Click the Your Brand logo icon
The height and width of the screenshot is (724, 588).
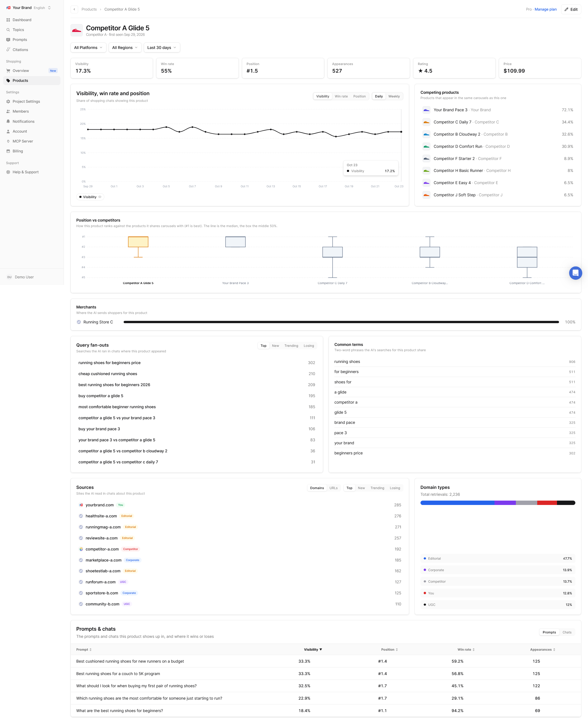[x=9, y=8]
